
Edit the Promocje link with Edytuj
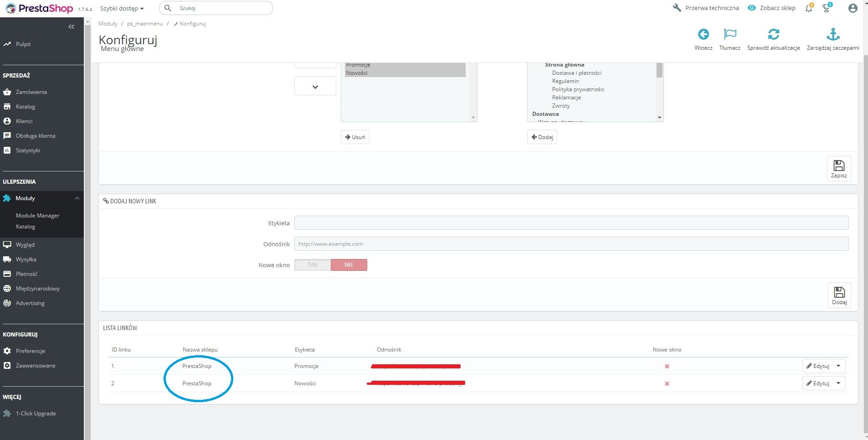818,366
